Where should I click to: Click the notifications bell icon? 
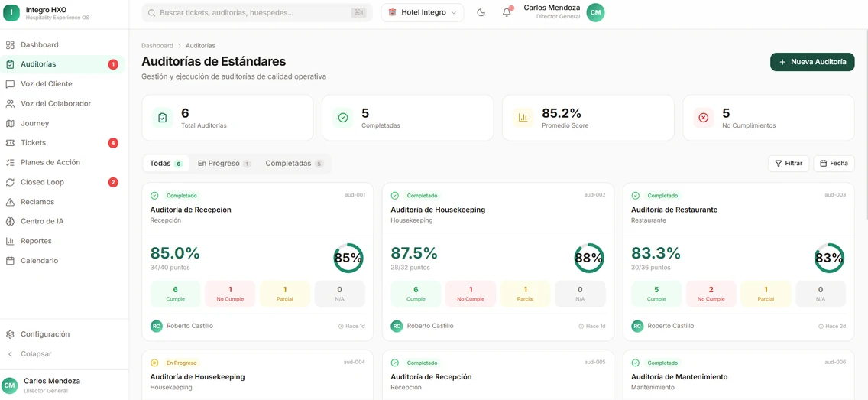507,12
